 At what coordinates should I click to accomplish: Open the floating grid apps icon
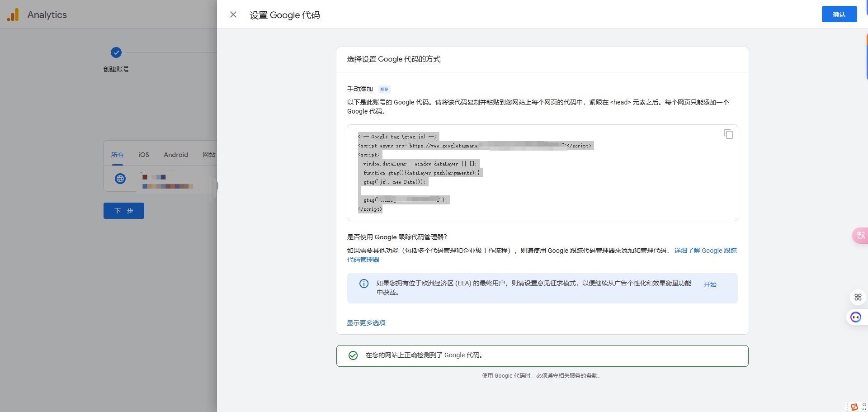tap(858, 297)
